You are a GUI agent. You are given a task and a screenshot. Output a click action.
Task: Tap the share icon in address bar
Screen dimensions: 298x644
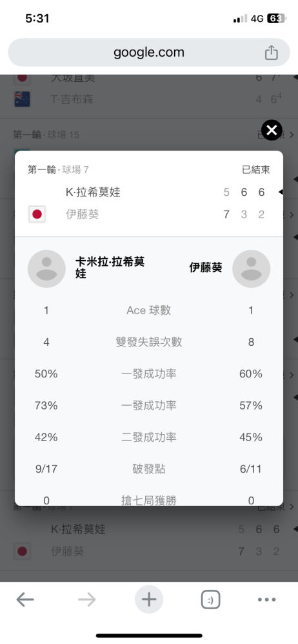tap(272, 53)
